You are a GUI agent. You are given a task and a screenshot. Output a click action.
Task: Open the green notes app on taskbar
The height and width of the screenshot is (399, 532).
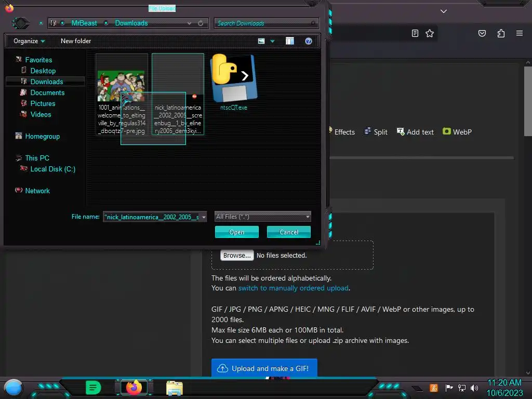pos(93,388)
